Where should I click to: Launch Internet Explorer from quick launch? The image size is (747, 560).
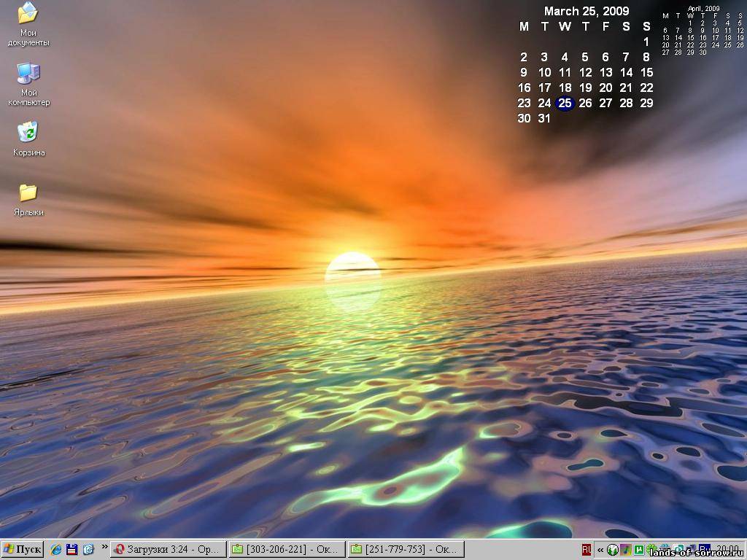[55, 550]
